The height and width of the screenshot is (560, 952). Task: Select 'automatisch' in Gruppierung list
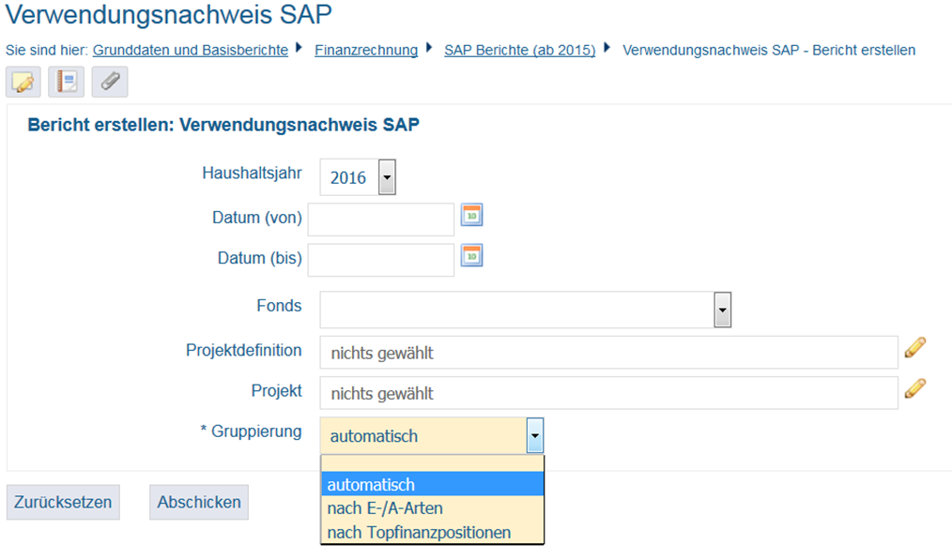(432, 485)
